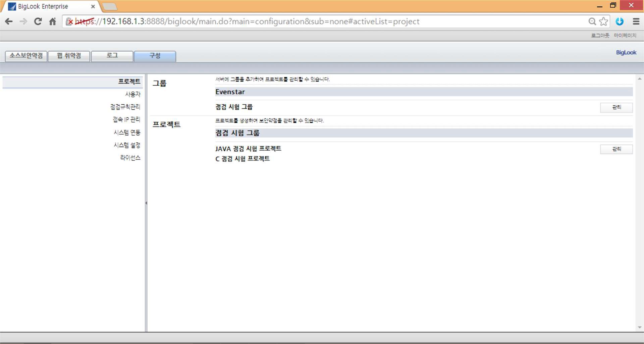Select 점검 시험 그룹 header under 프로젝트
Screen dimensions: 644x344
point(424,133)
